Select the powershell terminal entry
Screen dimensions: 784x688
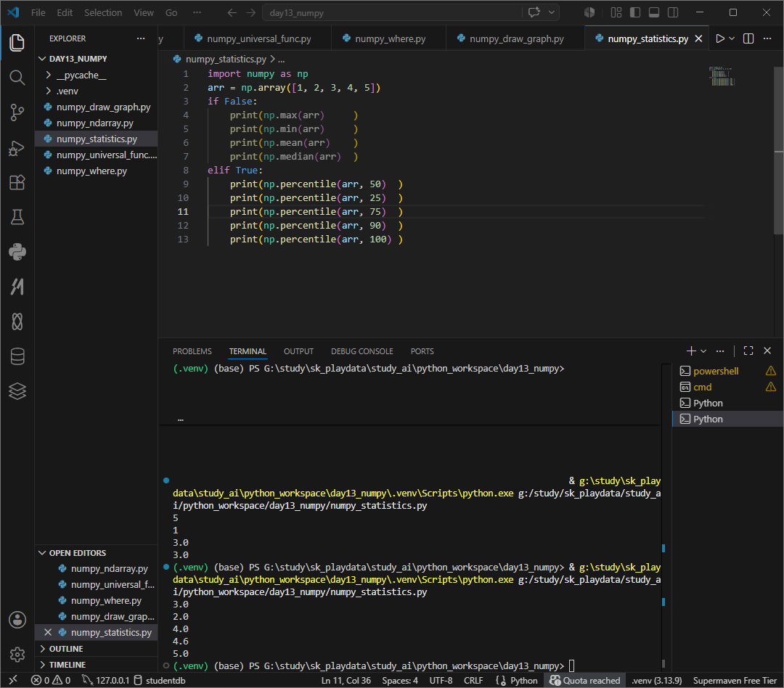pos(727,371)
